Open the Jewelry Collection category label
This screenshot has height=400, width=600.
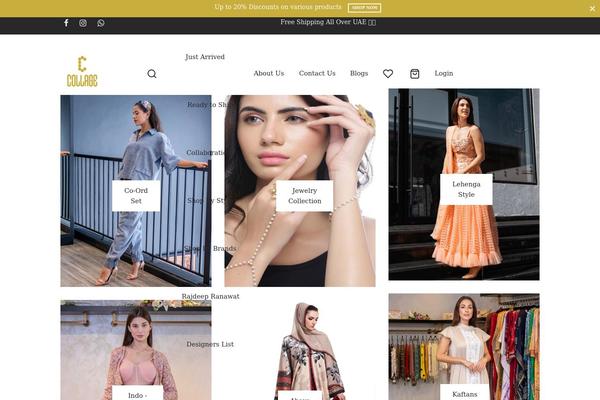coord(305,196)
